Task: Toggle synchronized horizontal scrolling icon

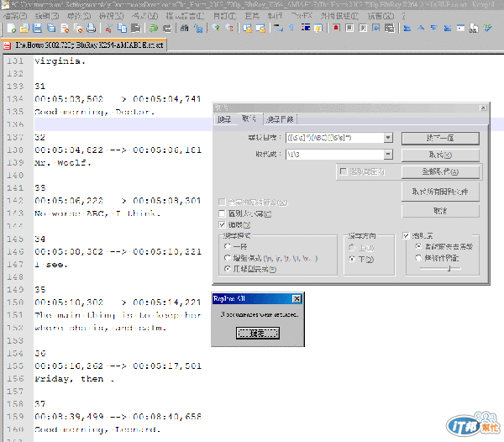Action: pos(260,29)
